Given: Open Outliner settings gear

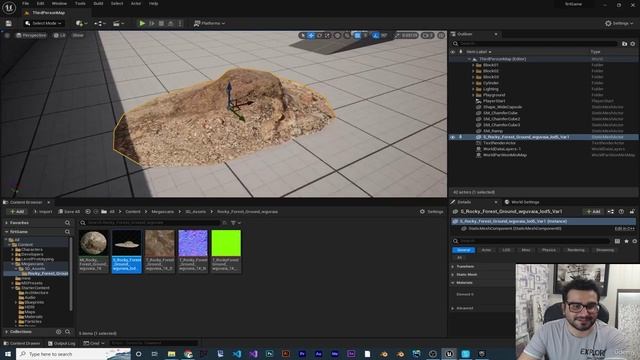Looking at the screenshot, I should click(x=633, y=43).
